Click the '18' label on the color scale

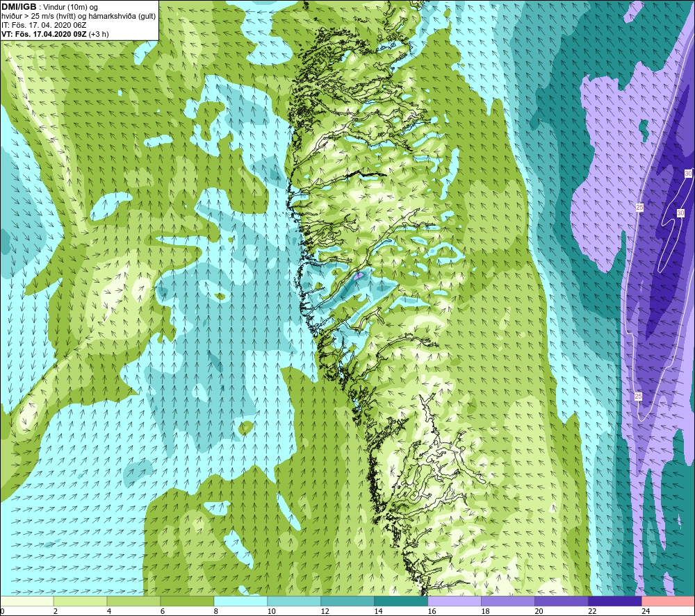click(x=485, y=611)
